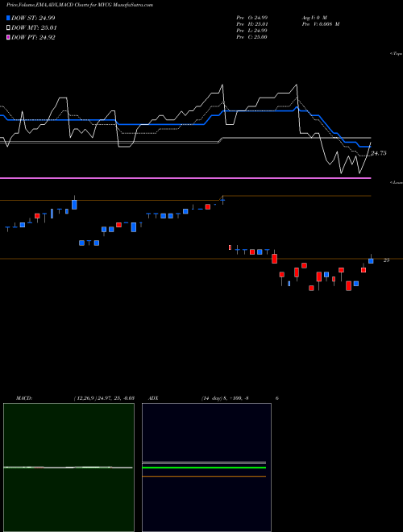Click the 24.75 price label
The height and width of the screenshot is (532, 403).
378,153
